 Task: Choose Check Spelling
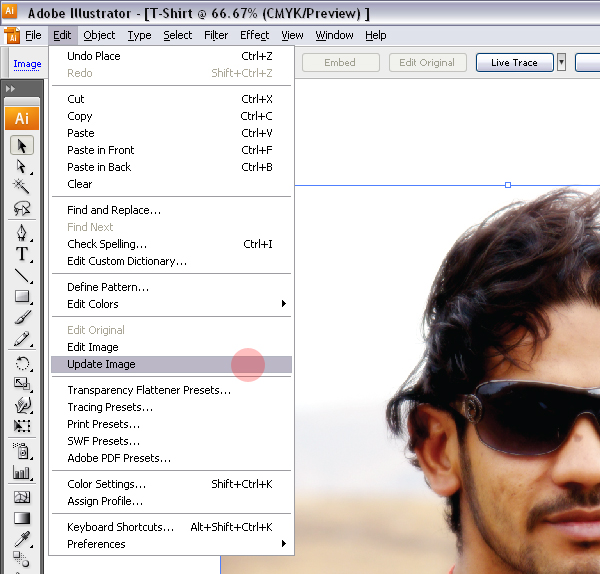[171, 244]
